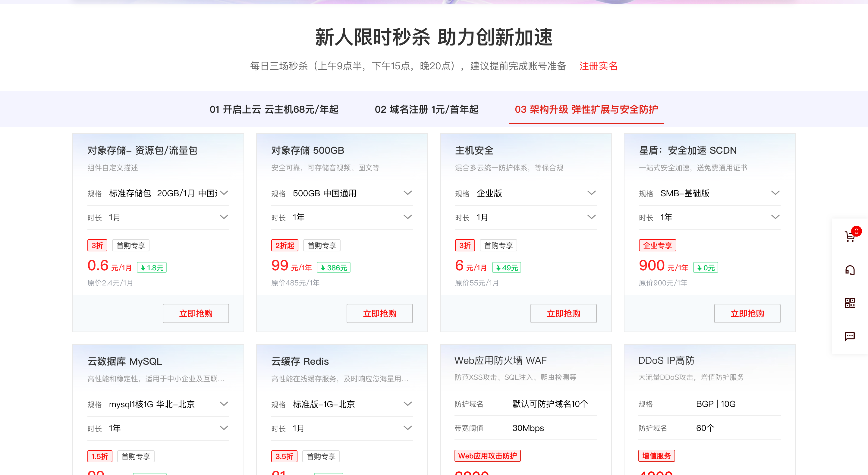The image size is (868, 475).
Task: Expand 500GB 中国通用 spec dropdown
Action: (408, 193)
